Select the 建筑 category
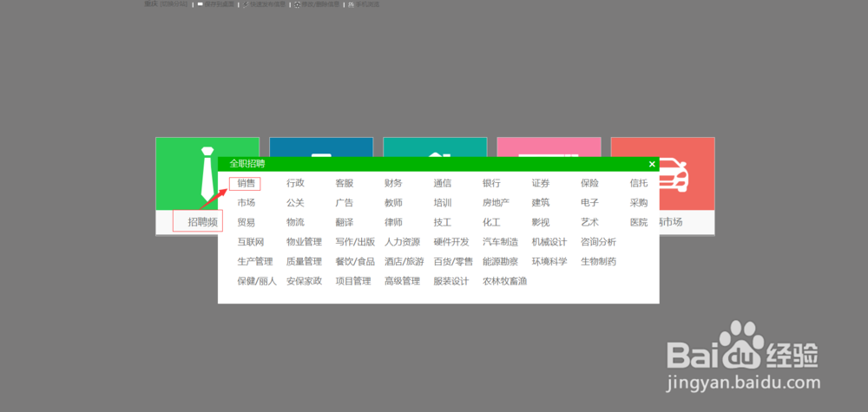Image resolution: width=868 pixels, height=412 pixels. 541,203
